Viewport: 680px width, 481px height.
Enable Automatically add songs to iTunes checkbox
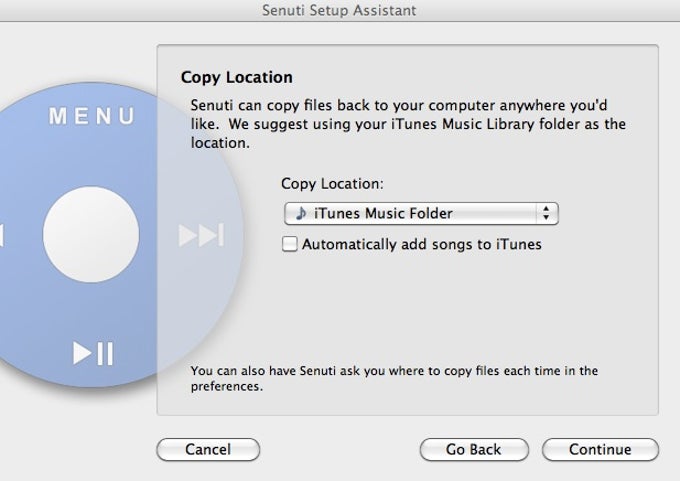[290, 244]
